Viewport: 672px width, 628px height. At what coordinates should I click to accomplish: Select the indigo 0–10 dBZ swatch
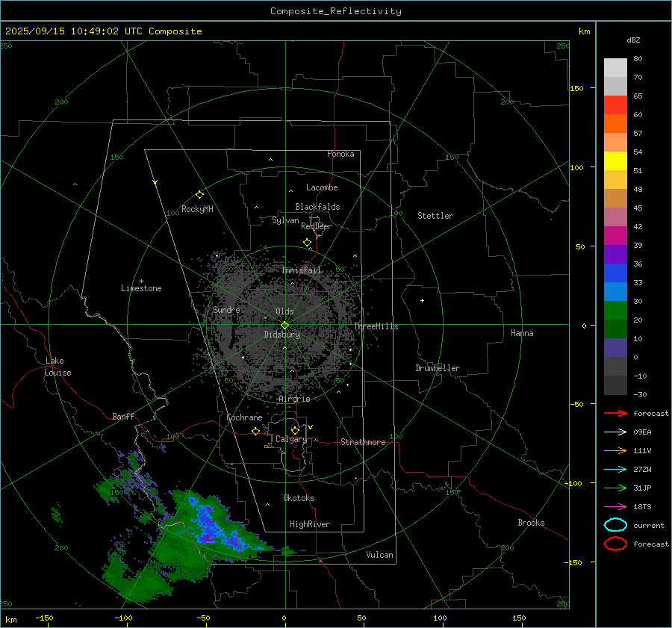[x=615, y=348]
